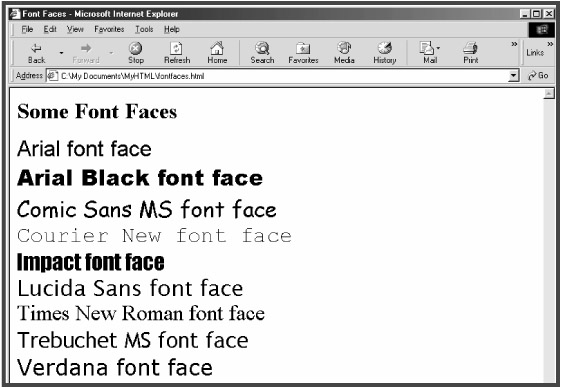The width and height of the screenshot is (561, 388).
Task: Open the View menu
Action: coord(75,29)
